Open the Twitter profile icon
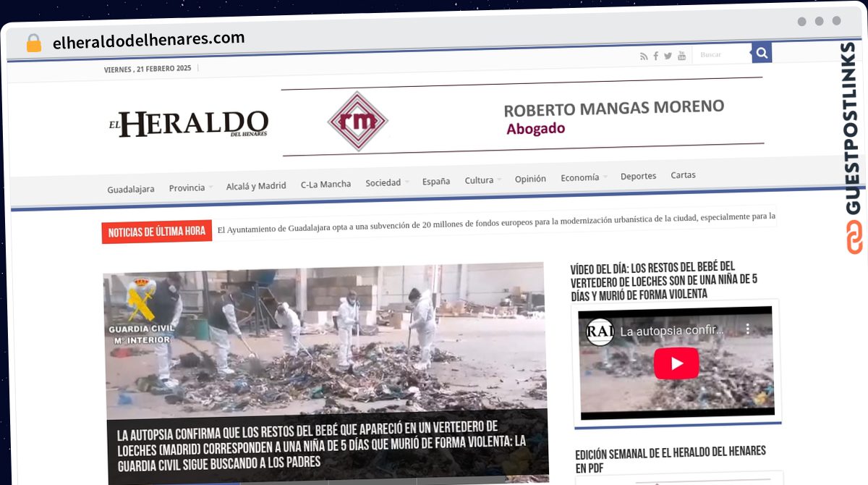The width and height of the screenshot is (868, 485). tap(668, 56)
